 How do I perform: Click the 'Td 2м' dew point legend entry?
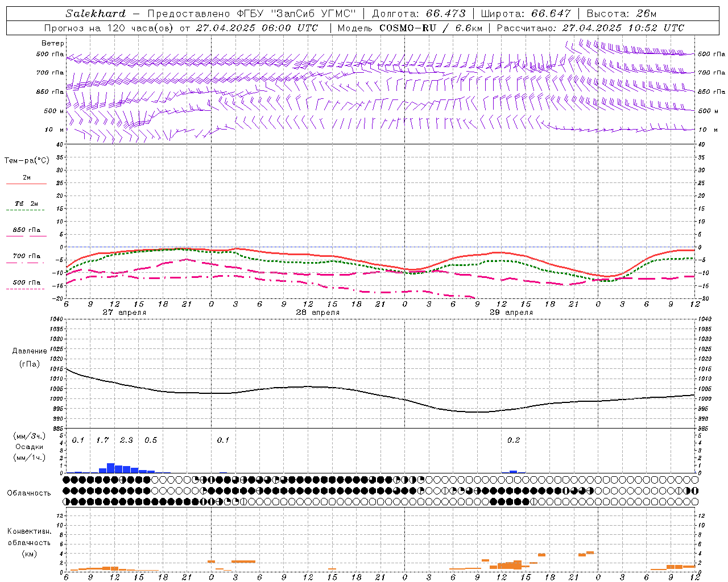pyautogui.click(x=26, y=203)
